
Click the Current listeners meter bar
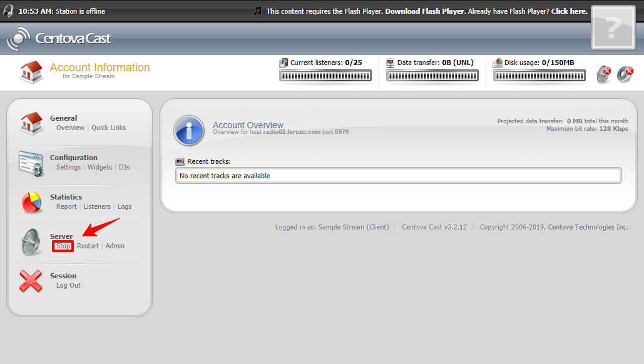click(x=325, y=76)
